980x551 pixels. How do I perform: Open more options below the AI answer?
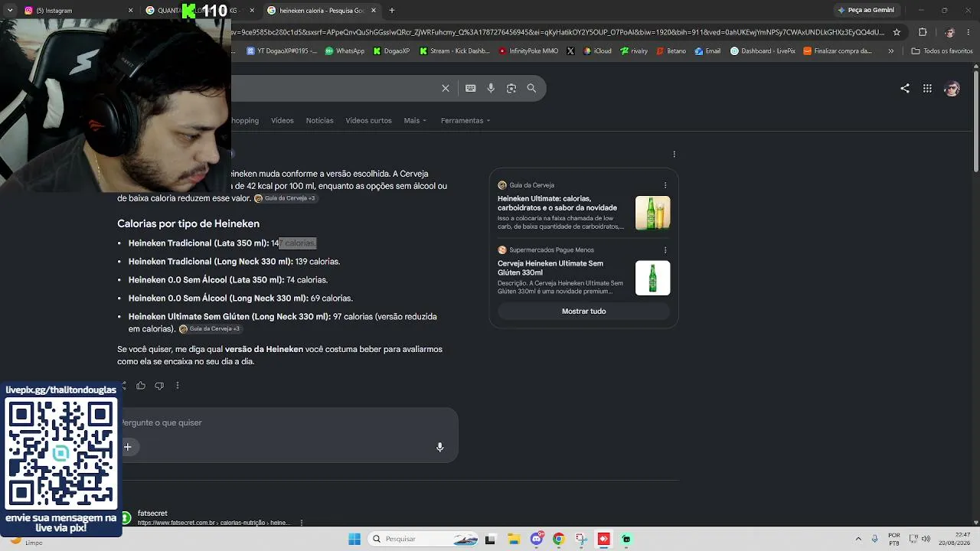[177, 386]
